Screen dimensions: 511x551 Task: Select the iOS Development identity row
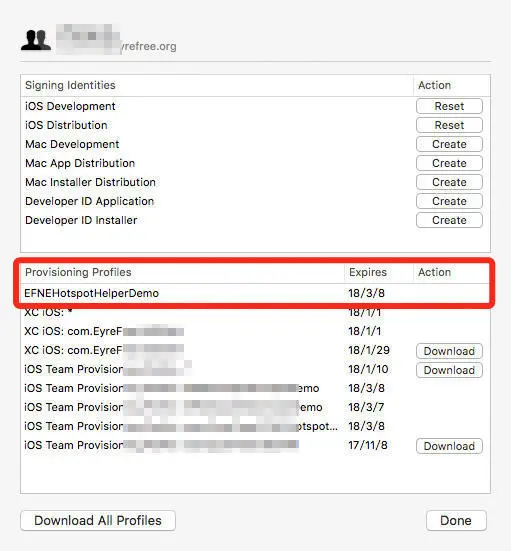click(x=255, y=106)
